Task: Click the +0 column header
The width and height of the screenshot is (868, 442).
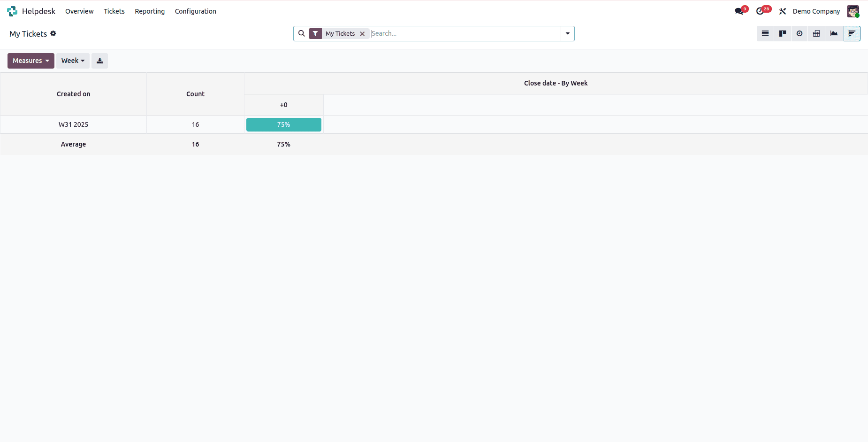Action: (284, 105)
